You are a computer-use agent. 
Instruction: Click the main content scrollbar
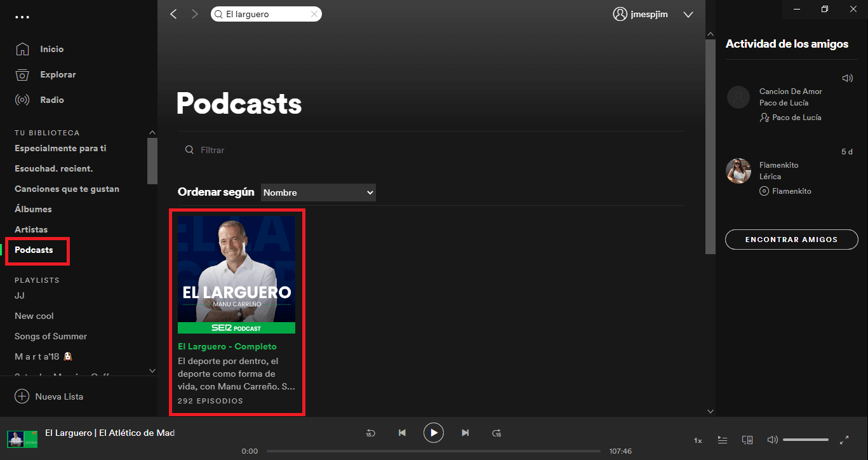coord(711,146)
